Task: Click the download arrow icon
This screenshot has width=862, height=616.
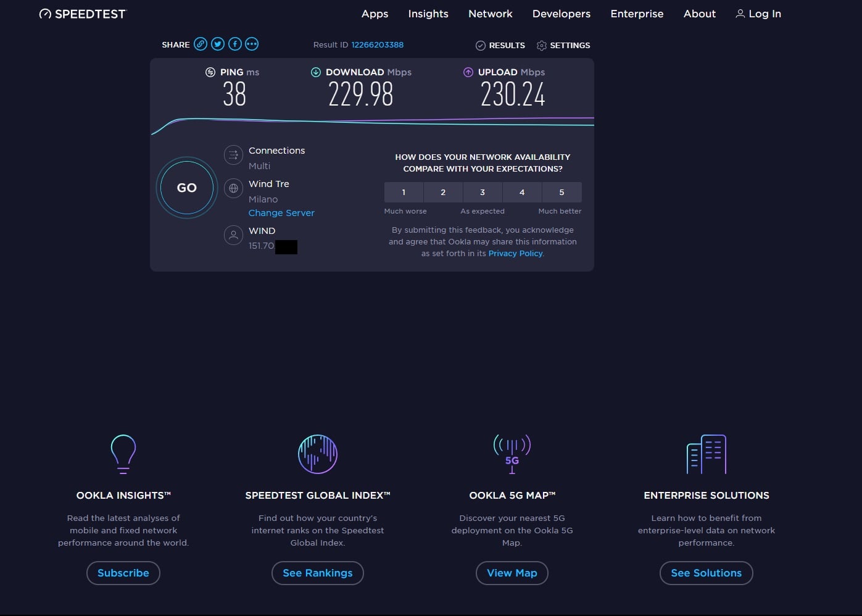Action: click(316, 72)
